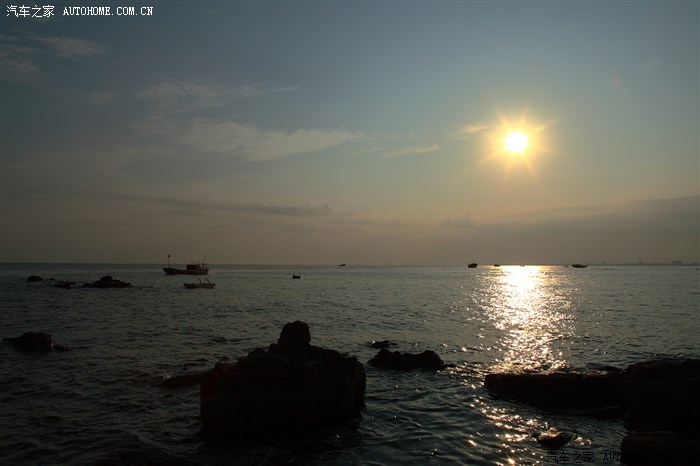The height and width of the screenshot is (466, 700).
Task: Click the tiny lone boat mid-sea
Action: pos(296,275)
